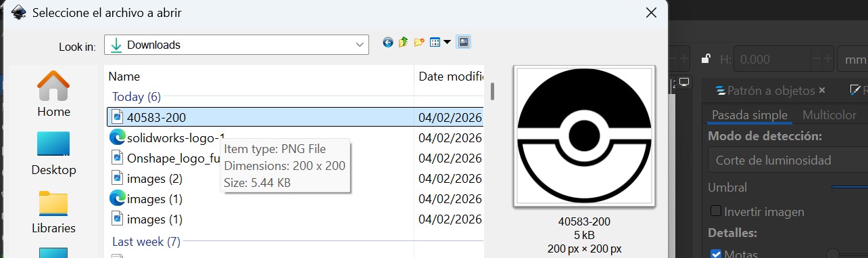Click the file icon beside Onshape_logo
This screenshot has height=258, width=868.
click(x=117, y=158)
